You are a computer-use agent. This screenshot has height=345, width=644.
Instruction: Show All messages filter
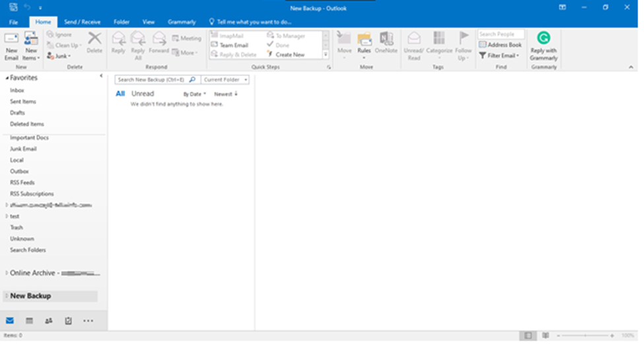120,94
